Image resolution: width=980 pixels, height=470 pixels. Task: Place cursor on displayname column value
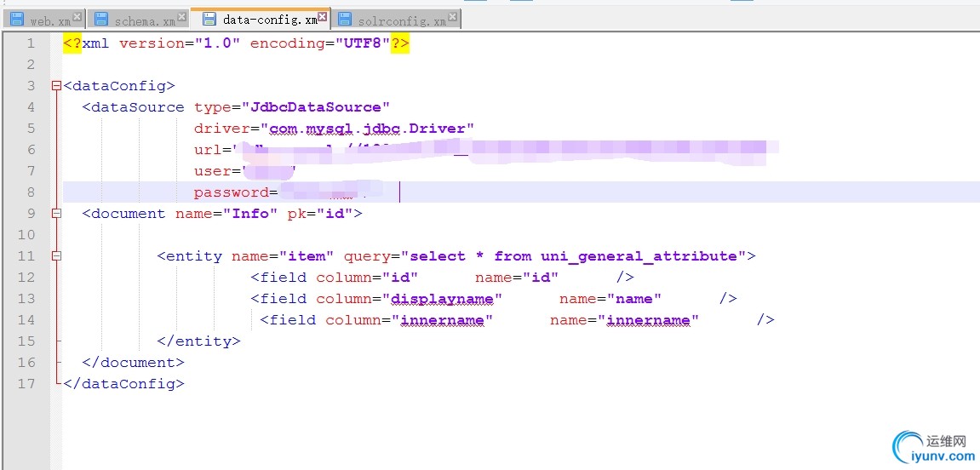(x=442, y=299)
